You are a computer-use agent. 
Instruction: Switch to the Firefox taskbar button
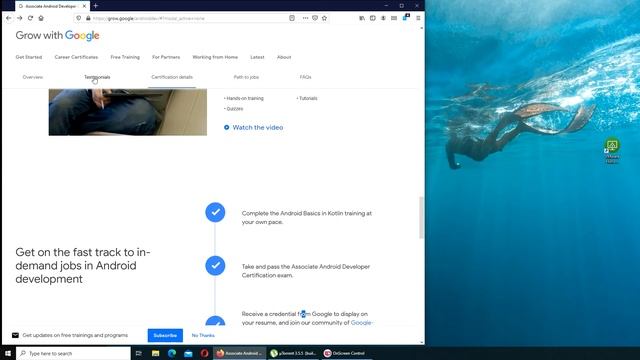[240, 353]
